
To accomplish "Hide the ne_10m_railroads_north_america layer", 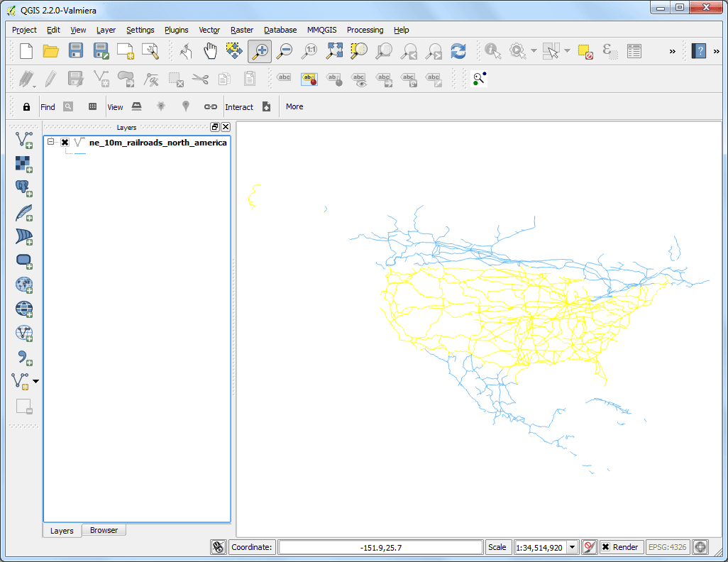I will (64, 142).
